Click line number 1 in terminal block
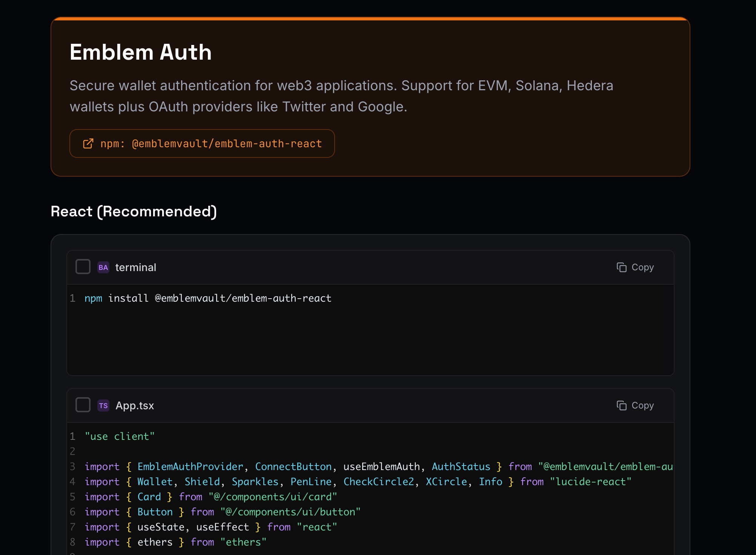The image size is (756, 555). click(x=73, y=298)
